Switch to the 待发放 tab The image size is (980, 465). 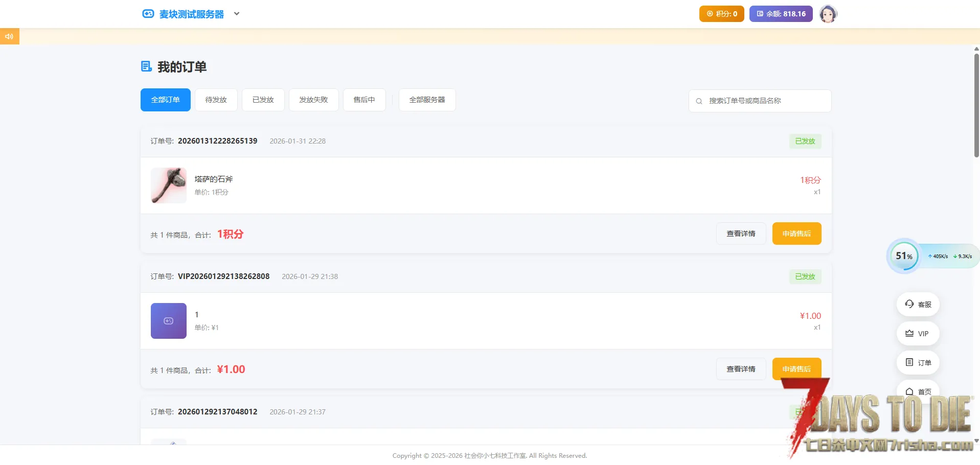(216, 100)
